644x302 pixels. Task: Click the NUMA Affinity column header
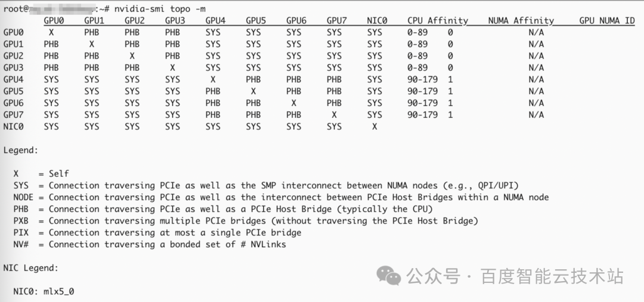coord(521,20)
